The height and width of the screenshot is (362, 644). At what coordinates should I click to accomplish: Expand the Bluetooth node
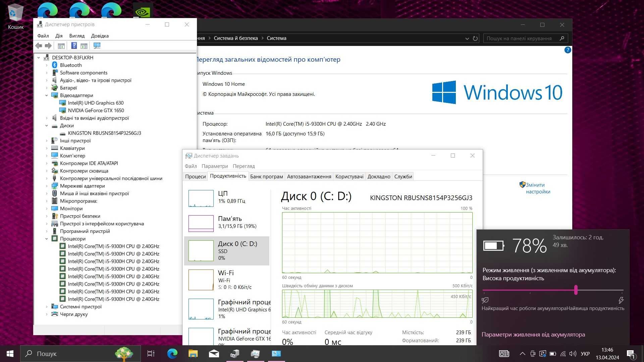coord(47,65)
